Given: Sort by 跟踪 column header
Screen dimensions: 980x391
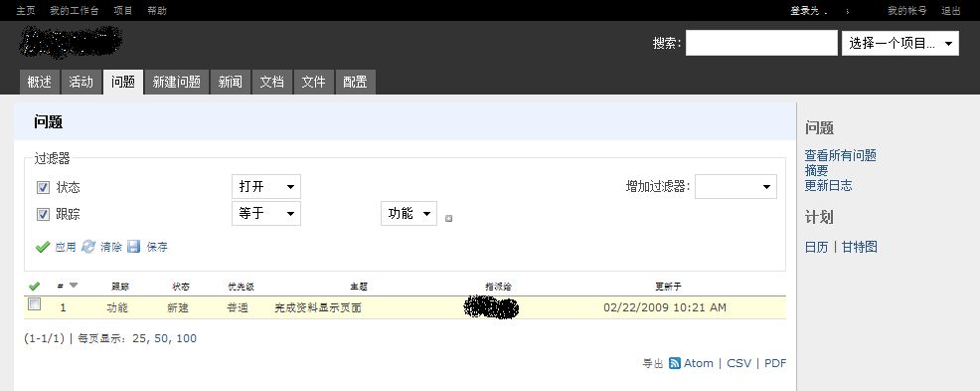Looking at the screenshot, I should (x=120, y=288).
